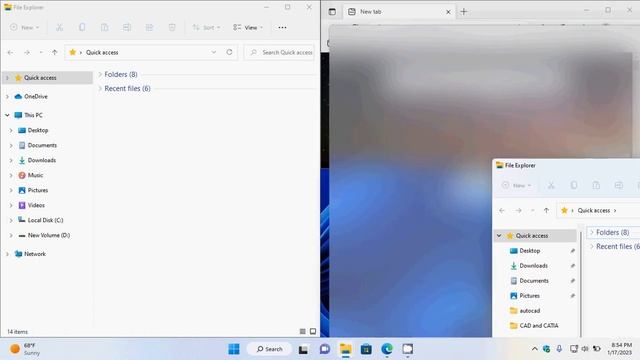
Task: Refresh the Quick access address bar
Action: point(229,52)
